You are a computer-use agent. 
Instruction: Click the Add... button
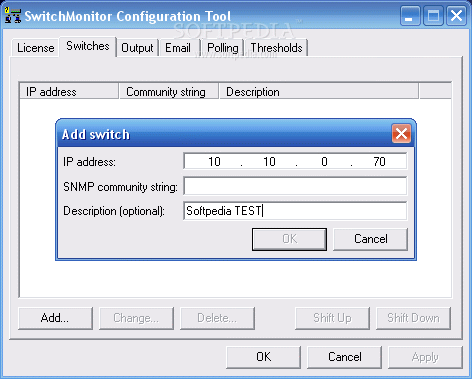pyautogui.click(x=55, y=318)
